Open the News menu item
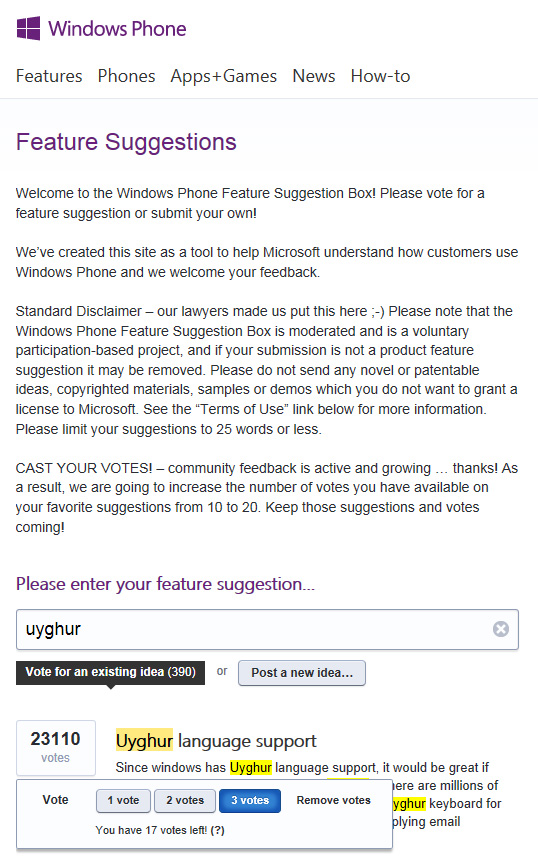Viewport: 538px width, 857px height. click(x=314, y=76)
